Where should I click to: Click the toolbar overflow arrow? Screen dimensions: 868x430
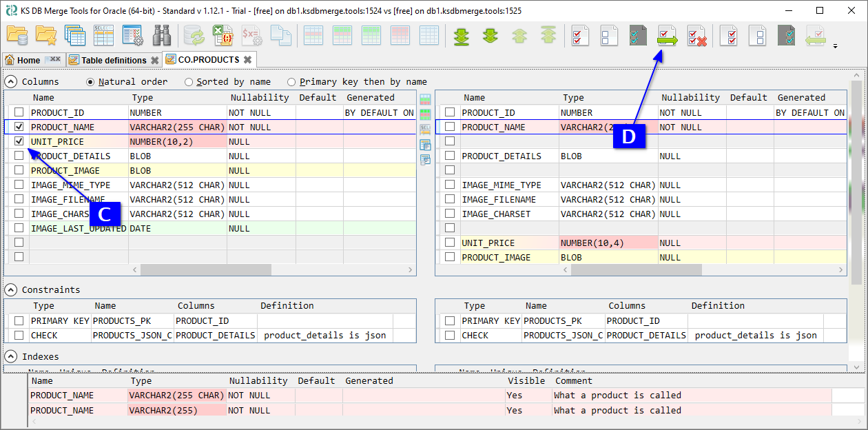[x=836, y=46]
